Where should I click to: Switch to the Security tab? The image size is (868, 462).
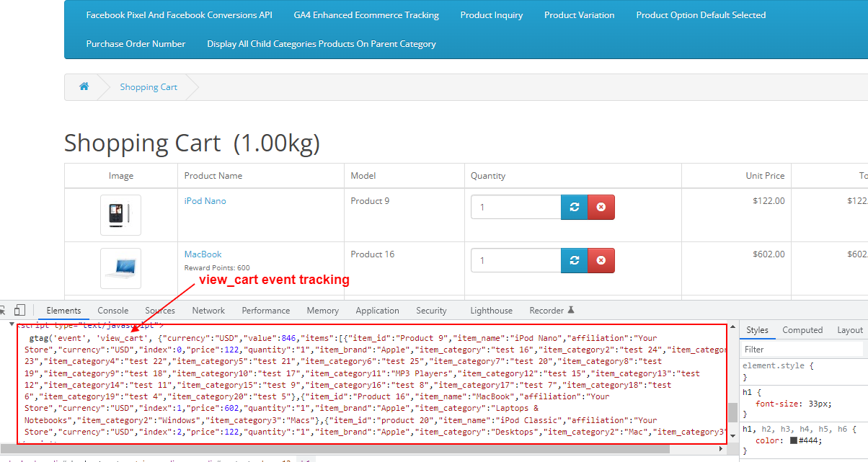[x=431, y=311]
